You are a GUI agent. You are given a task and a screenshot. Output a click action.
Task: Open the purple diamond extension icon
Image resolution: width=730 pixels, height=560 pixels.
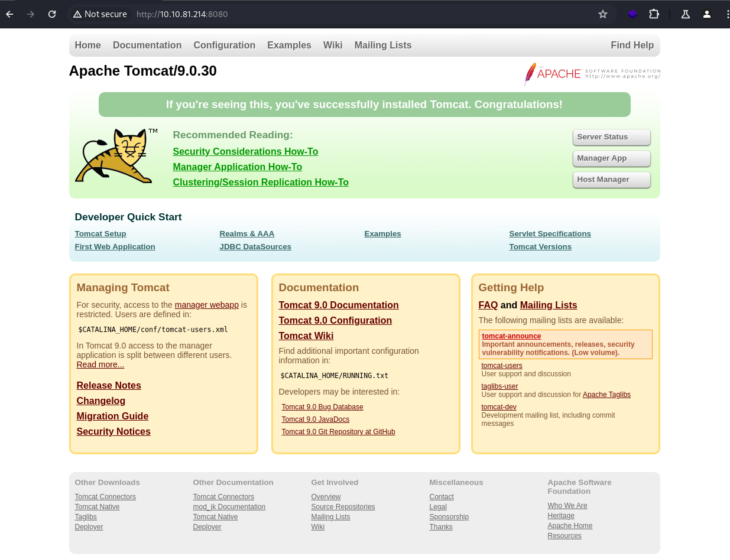pyautogui.click(x=632, y=14)
